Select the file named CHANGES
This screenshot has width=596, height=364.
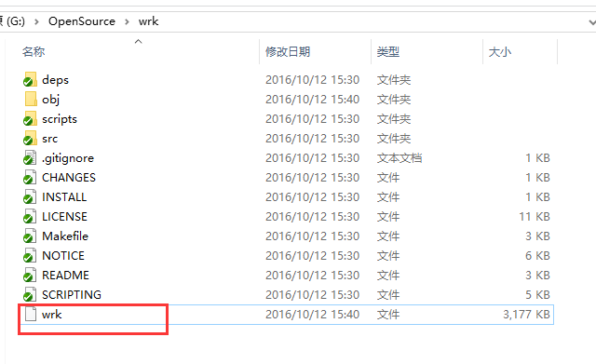[69, 178]
